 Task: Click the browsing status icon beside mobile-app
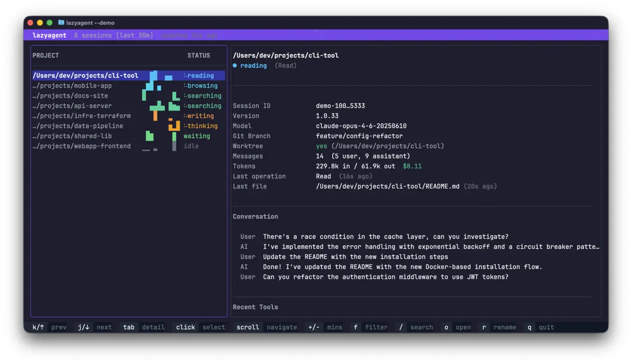(x=185, y=85)
